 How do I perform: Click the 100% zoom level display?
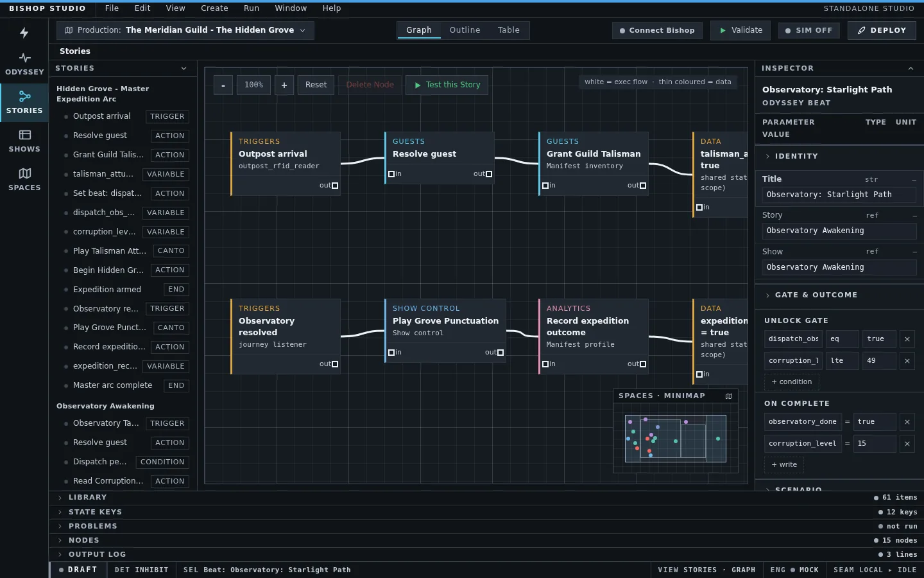[x=253, y=85]
